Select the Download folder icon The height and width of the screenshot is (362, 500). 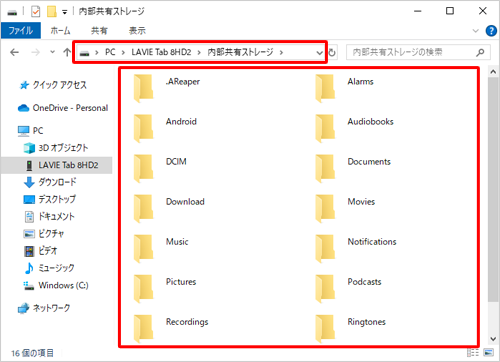click(x=144, y=208)
